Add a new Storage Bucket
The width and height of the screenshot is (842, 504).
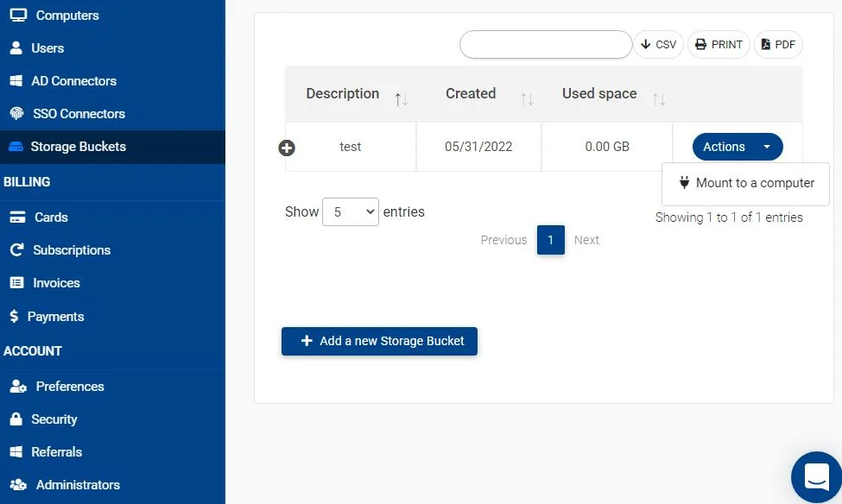click(379, 341)
